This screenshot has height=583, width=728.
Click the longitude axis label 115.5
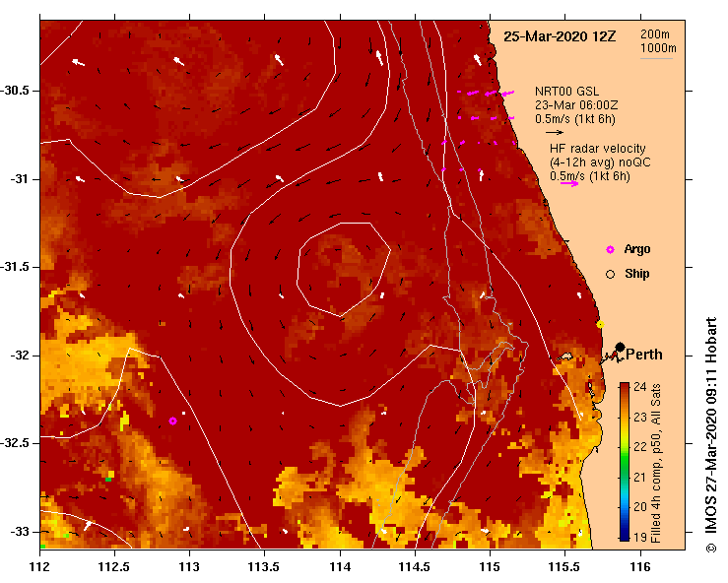pyautogui.click(x=565, y=567)
